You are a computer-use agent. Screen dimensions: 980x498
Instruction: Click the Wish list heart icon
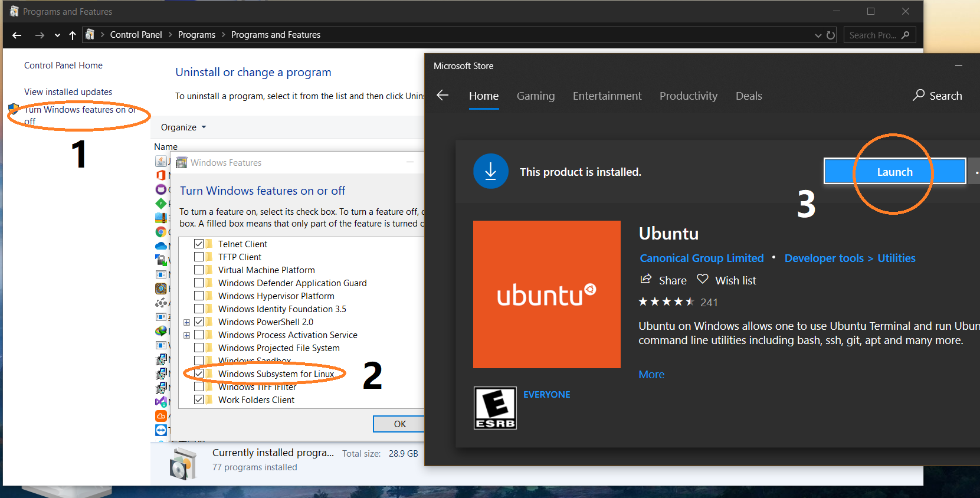(702, 279)
